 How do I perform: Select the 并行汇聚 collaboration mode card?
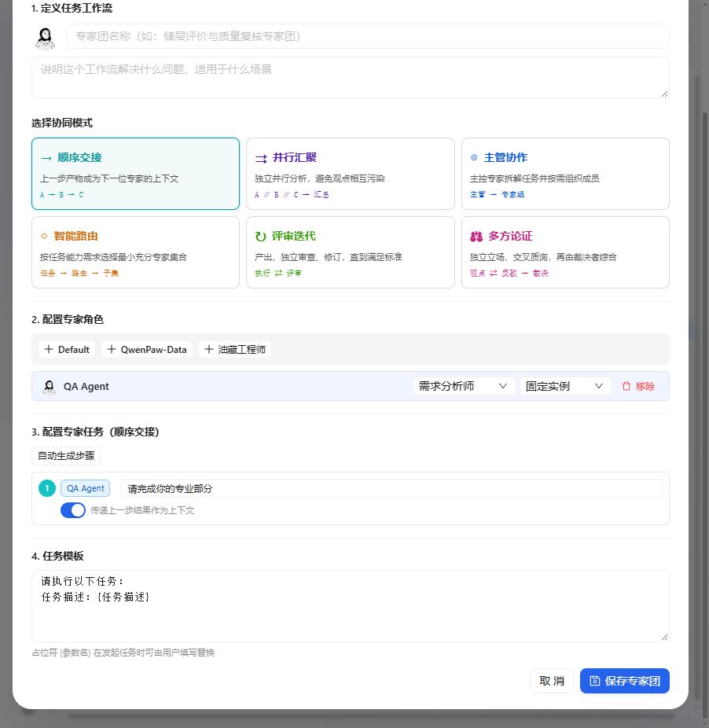click(350, 174)
